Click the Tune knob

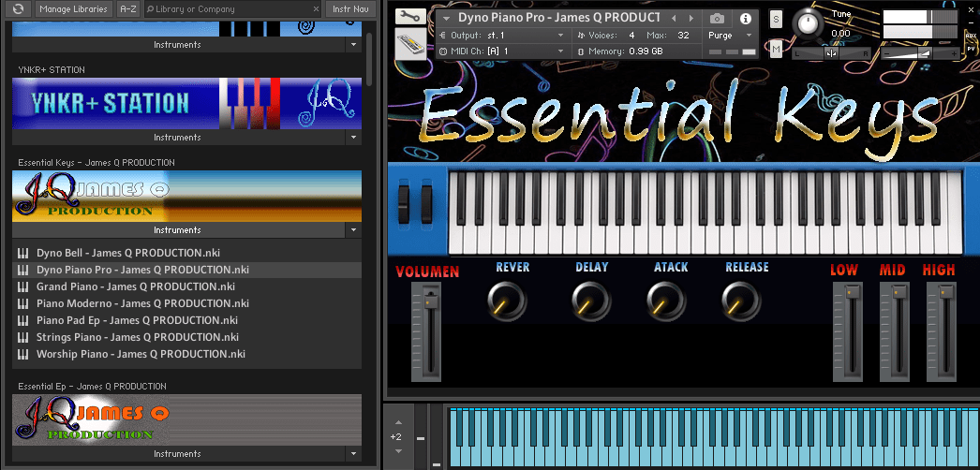[809, 24]
